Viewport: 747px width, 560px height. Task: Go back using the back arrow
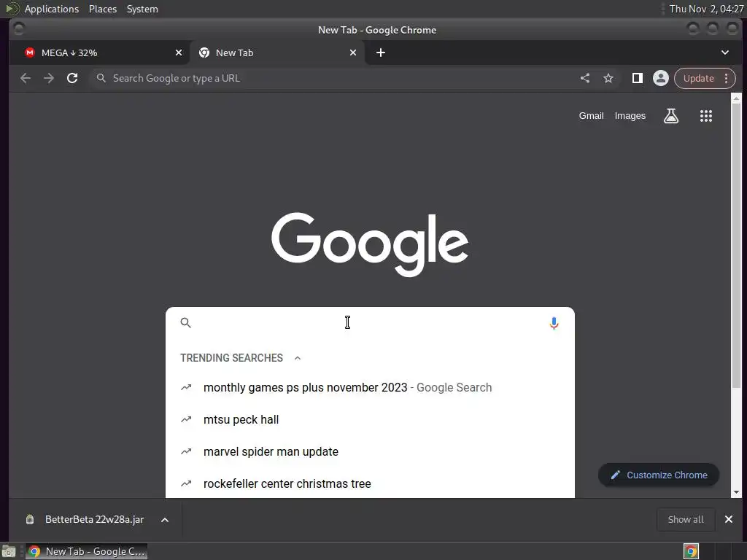[x=26, y=78]
